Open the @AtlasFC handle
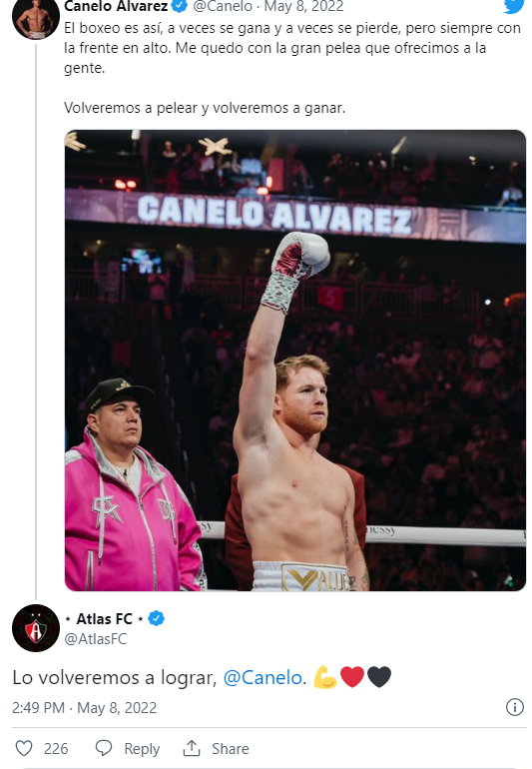The width and height of the screenshot is (532, 769). point(96,639)
